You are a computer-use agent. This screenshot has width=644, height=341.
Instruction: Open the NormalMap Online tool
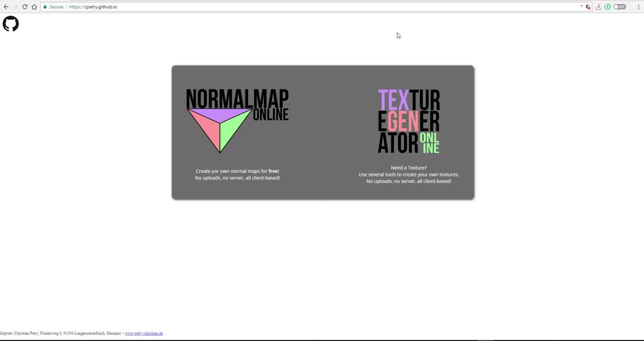tap(237, 121)
